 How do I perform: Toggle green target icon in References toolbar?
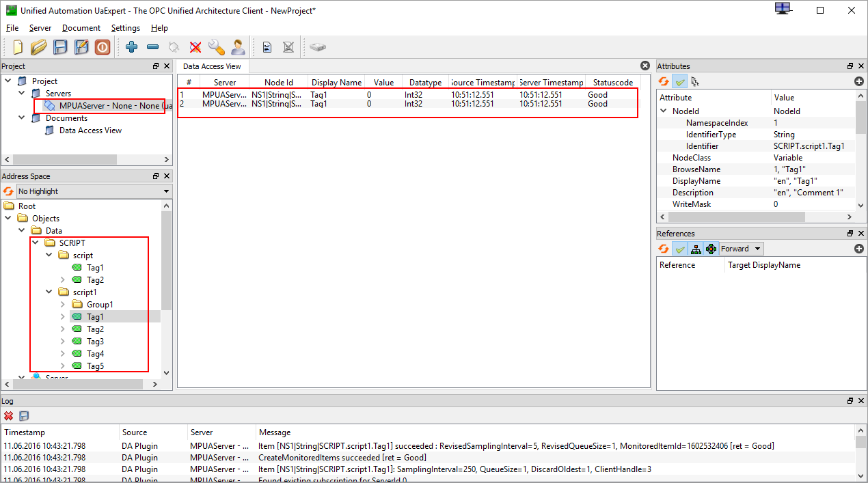point(711,249)
